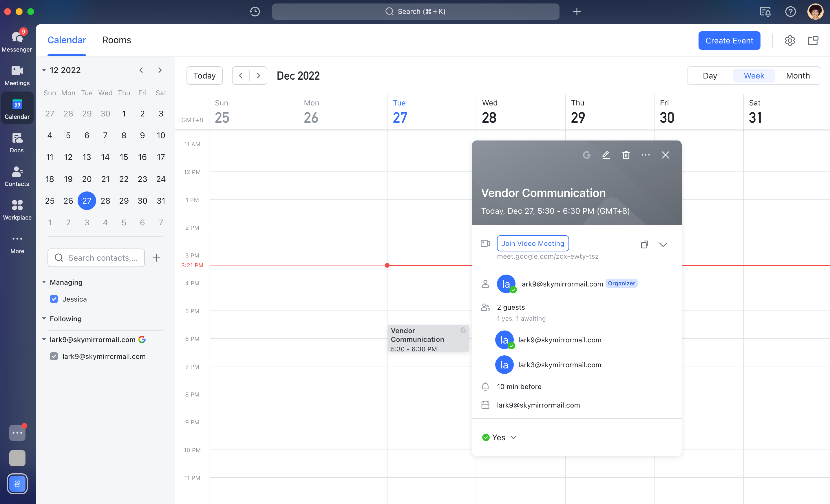Screen dimensions: 830x504
Task: Uncheck the Jessica calendar
Action: pos(54,299)
